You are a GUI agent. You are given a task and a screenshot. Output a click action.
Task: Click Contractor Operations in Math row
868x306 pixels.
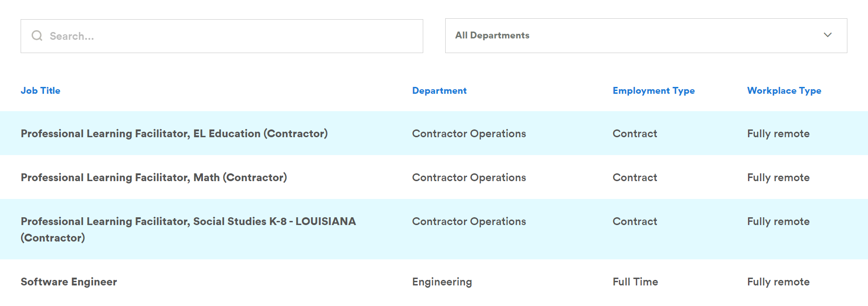(469, 177)
